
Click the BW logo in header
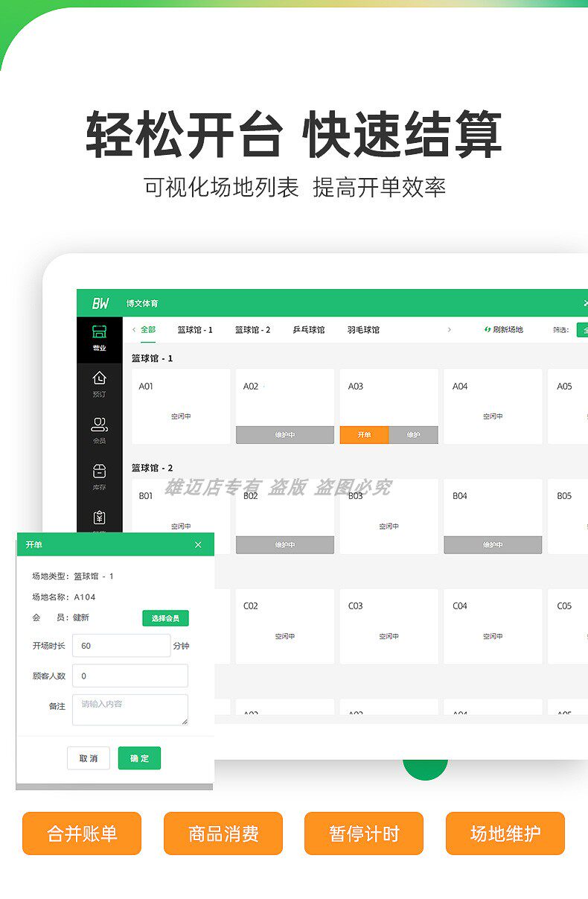point(100,303)
